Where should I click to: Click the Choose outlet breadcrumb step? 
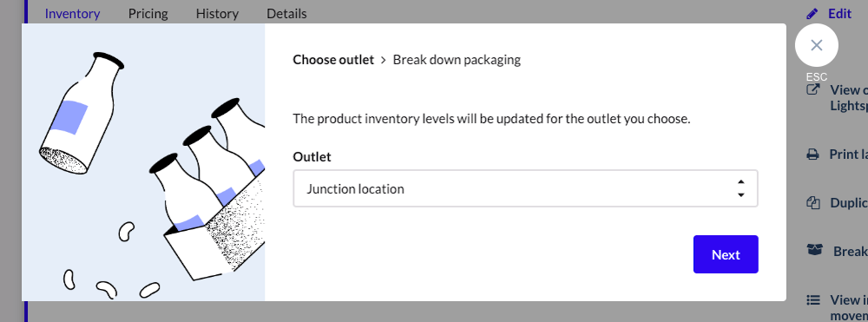click(x=333, y=60)
